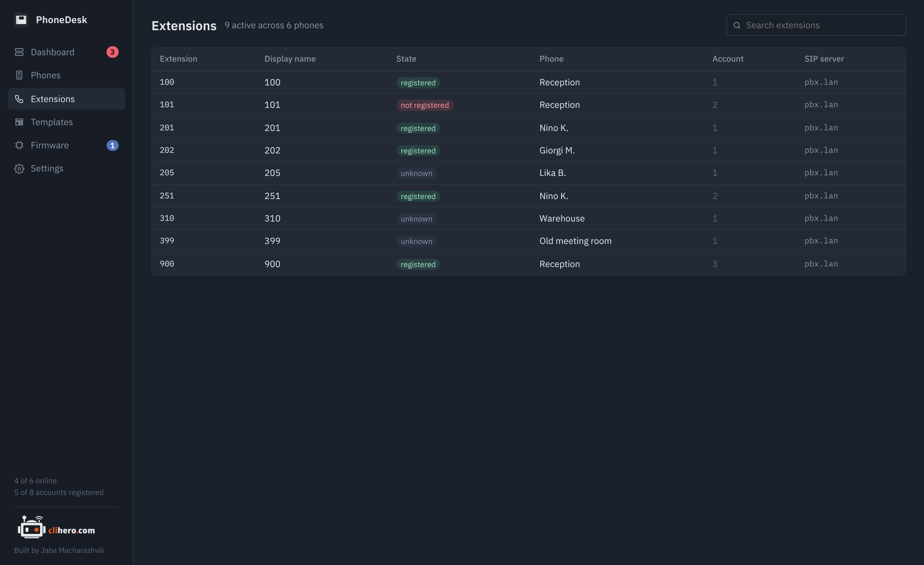Click the Firmware chip icon
924x565 pixels.
pos(19,145)
